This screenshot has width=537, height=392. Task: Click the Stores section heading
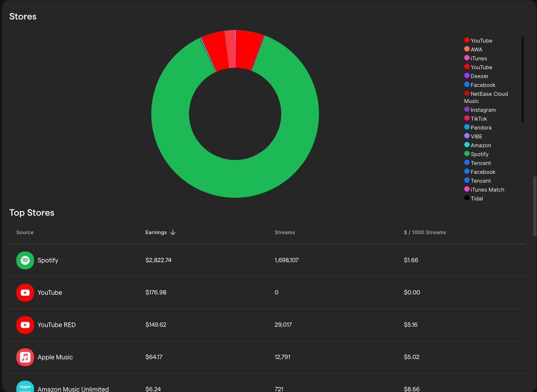23,16
